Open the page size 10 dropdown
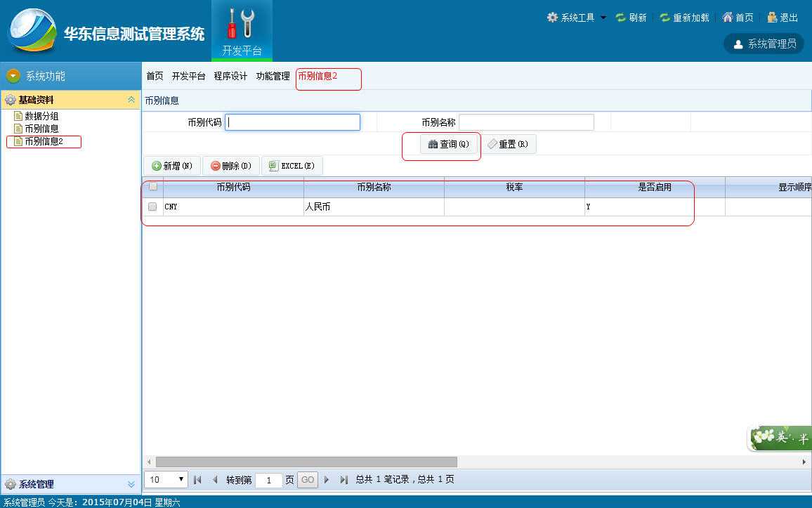 pos(166,479)
